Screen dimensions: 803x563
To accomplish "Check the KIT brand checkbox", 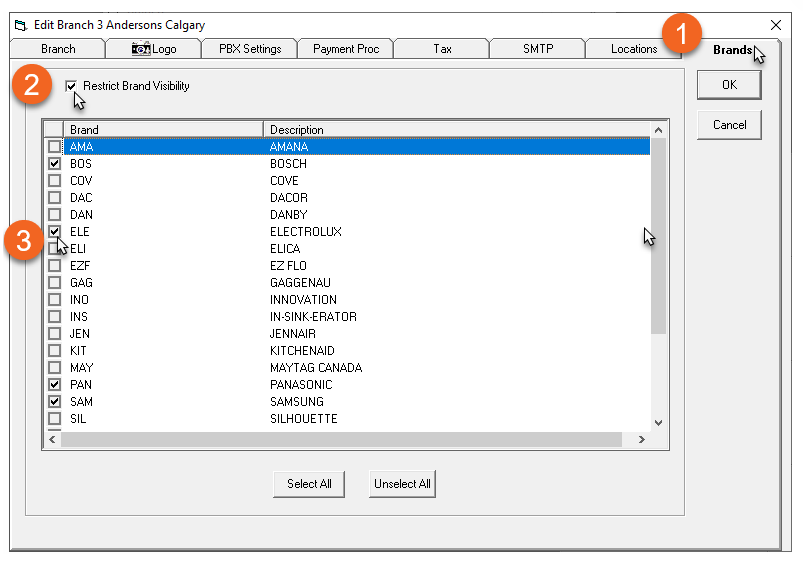I will pos(54,350).
